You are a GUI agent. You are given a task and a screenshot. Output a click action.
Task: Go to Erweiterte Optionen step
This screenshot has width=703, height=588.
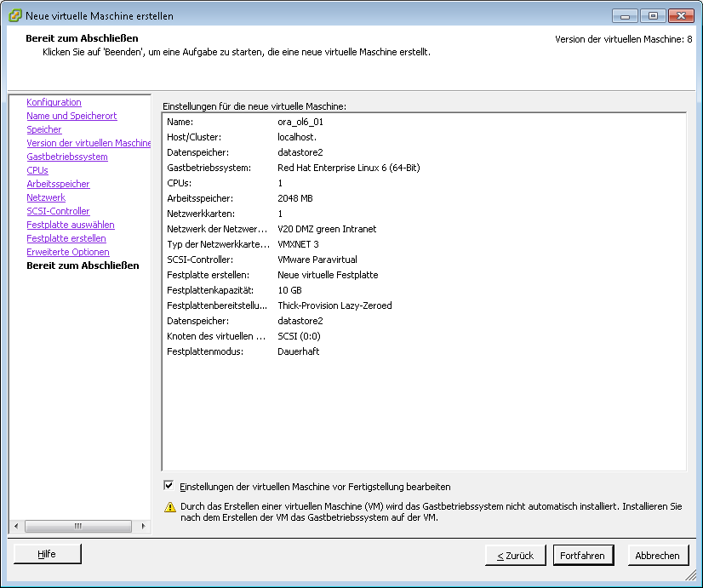(67, 252)
